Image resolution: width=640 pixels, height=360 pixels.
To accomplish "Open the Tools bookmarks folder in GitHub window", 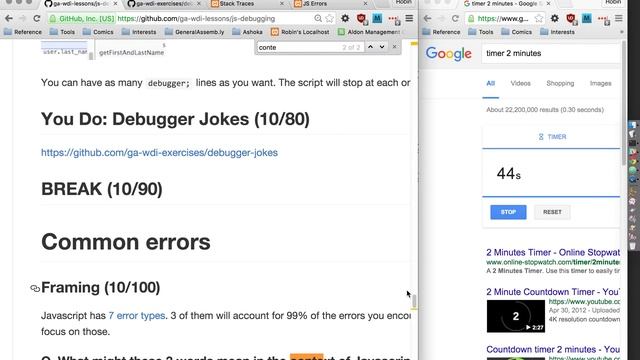I will coord(62,32).
